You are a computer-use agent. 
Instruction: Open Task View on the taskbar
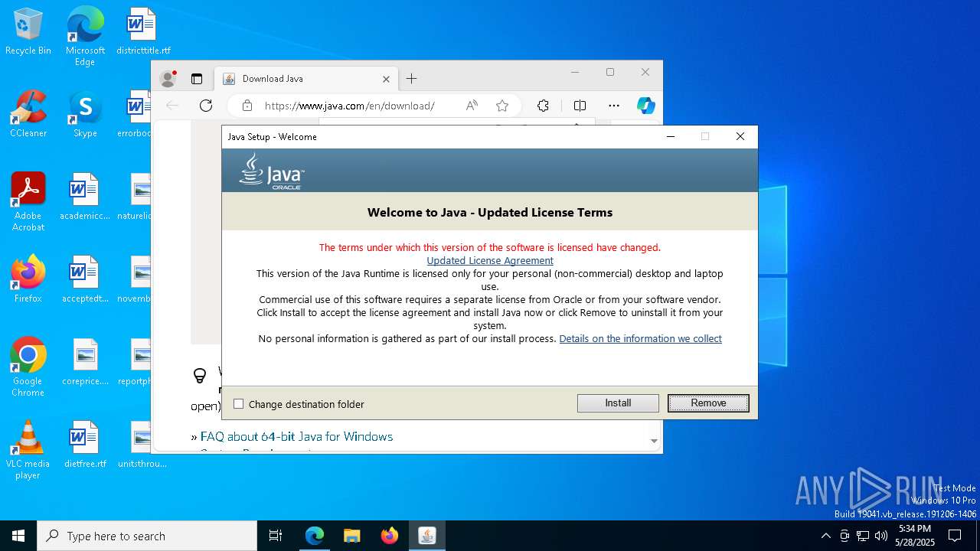click(x=276, y=536)
